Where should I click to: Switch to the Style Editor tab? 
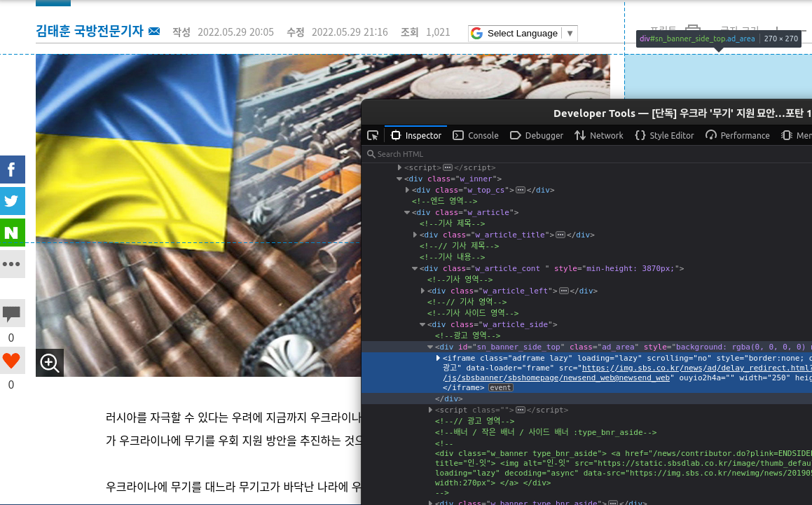coord(664,135)
